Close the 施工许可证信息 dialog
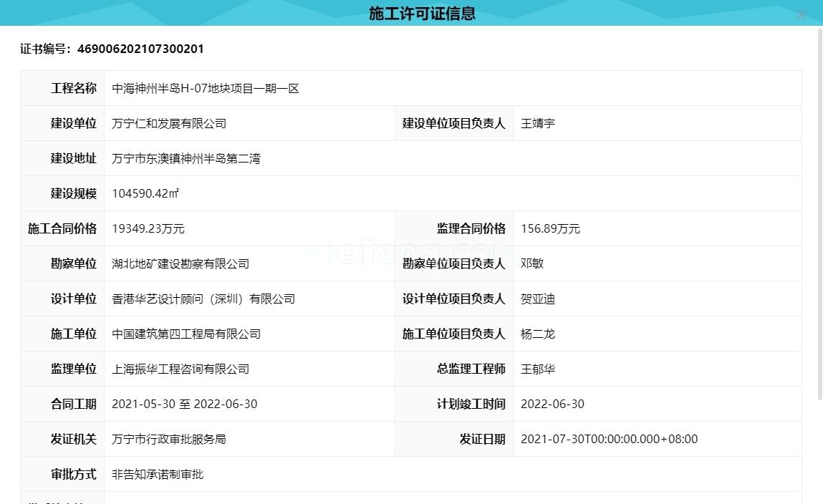 (x=802, y=14)
